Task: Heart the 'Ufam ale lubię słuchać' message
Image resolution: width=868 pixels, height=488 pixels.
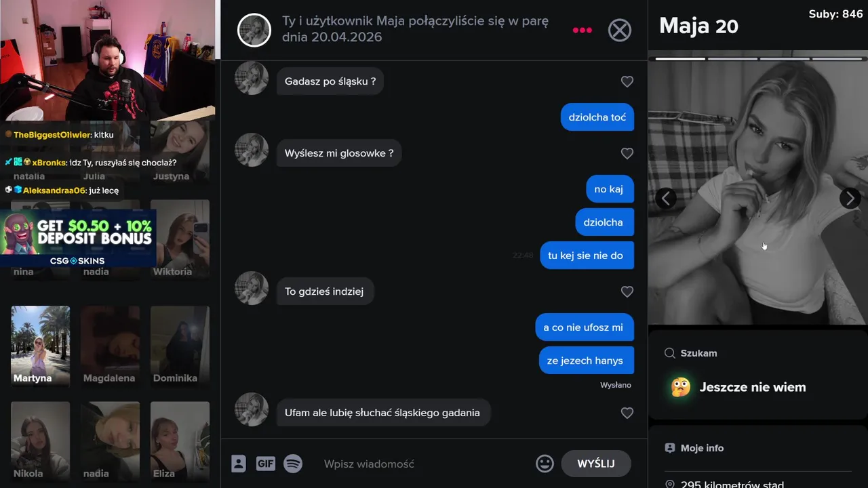Action: click(x=627, y=413)
